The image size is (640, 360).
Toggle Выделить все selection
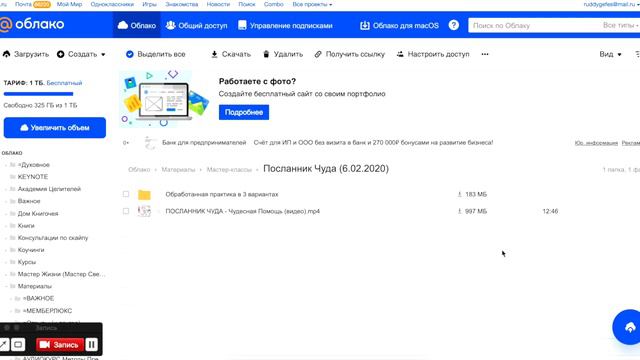point(156,54)
